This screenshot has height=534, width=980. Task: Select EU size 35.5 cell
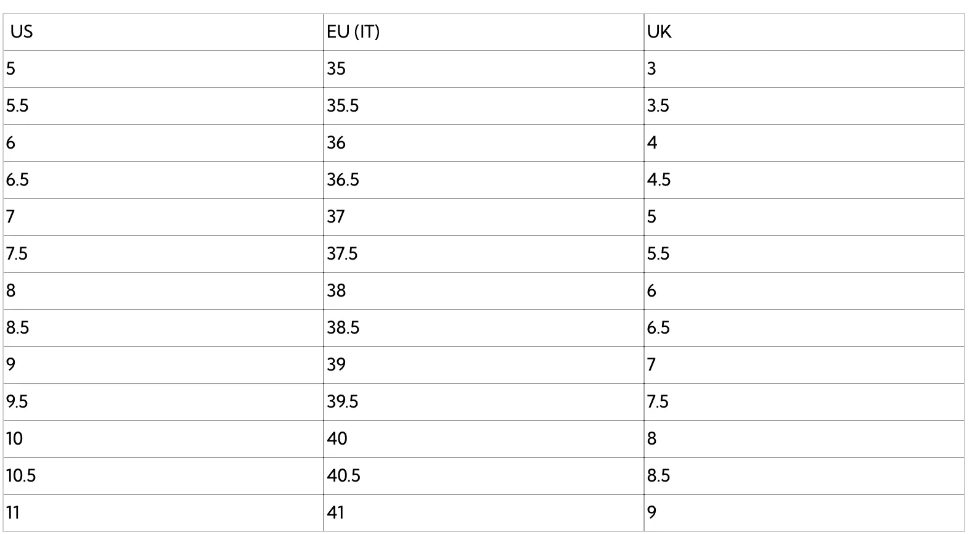point(484,106)
